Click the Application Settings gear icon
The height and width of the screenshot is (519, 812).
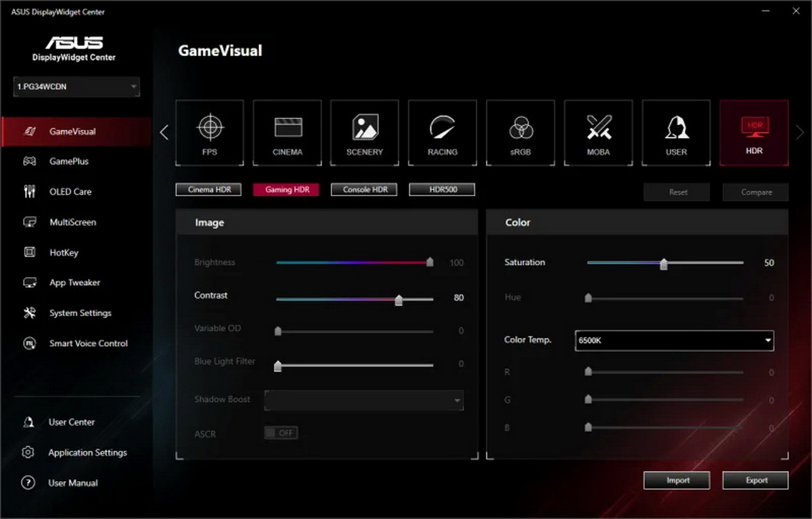28,453
